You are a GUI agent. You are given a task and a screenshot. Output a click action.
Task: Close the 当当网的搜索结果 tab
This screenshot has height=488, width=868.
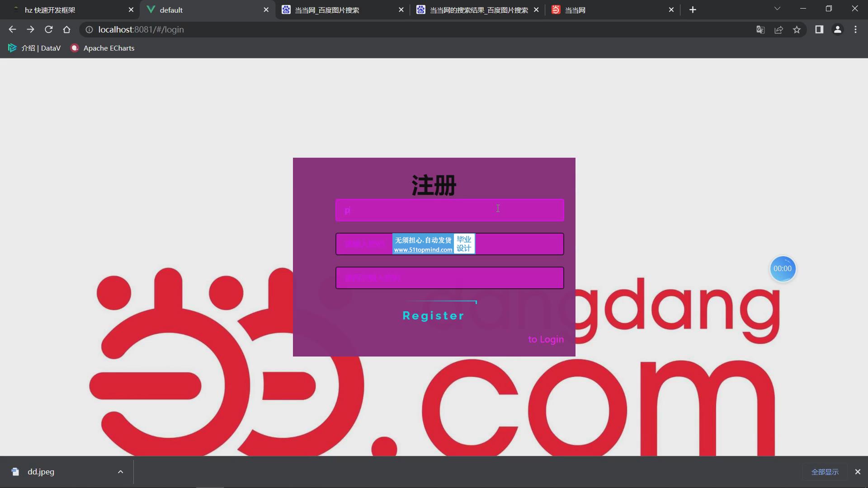pos(536,9)
